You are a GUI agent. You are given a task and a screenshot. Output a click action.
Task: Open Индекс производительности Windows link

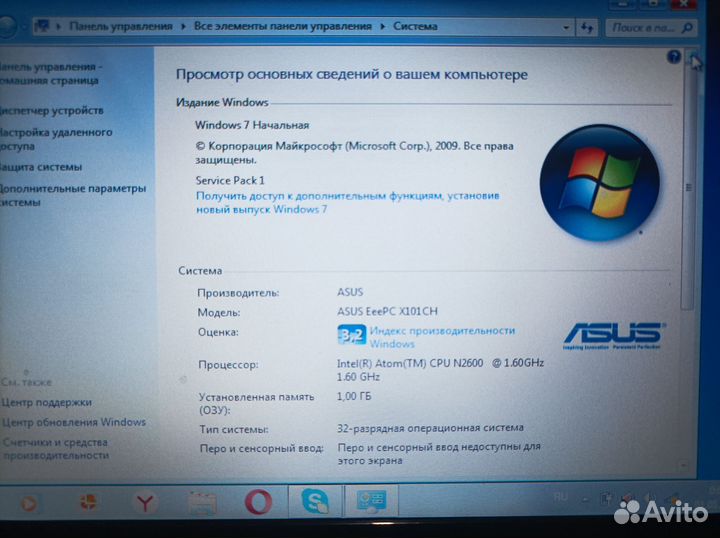[442, 337]
